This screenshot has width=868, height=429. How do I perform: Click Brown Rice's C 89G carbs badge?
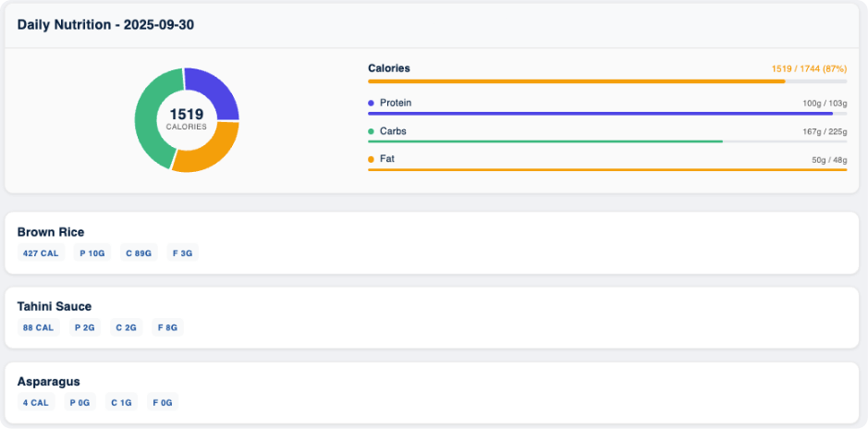tap(139, 252)
